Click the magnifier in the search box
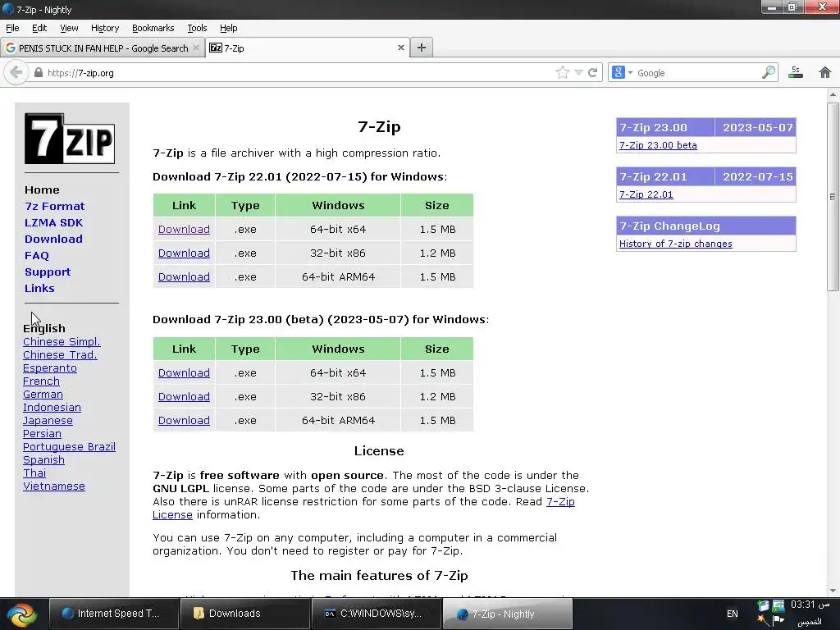Image resolution: width=840 pixels, height=630 pixels. coord(768,72)
